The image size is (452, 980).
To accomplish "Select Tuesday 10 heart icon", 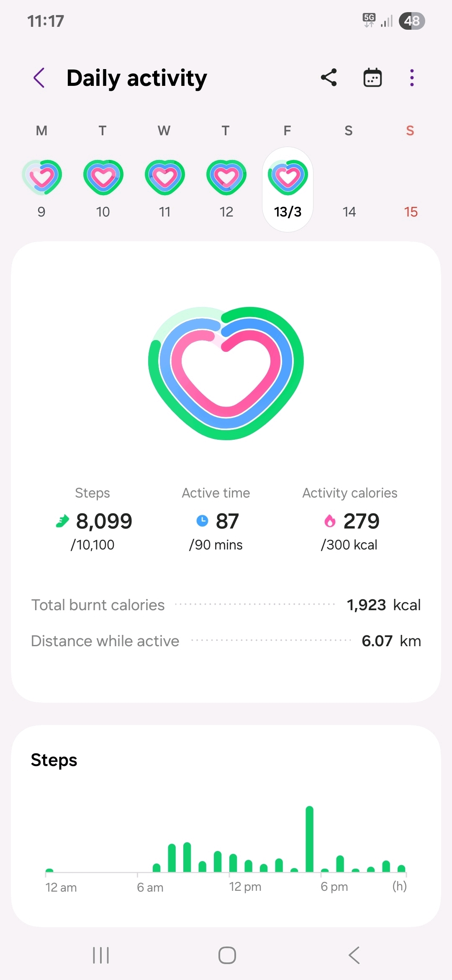I will (x=103, y=178).
